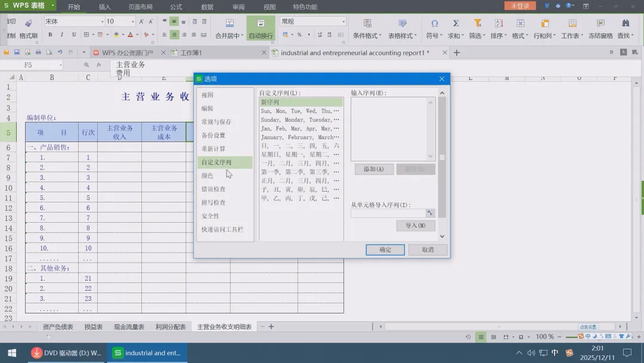Click the Sum (求和) sigma icon
The width and height of the screenshot is (644, 363).
click(x=456, y=23)
